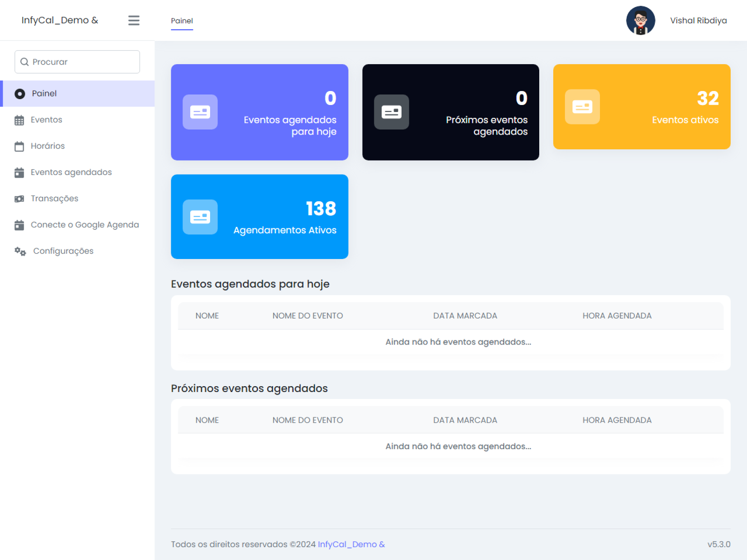Viewport: 747px width, 560px height.
Task: Click the Transações money icon
Action: (19, 199)
